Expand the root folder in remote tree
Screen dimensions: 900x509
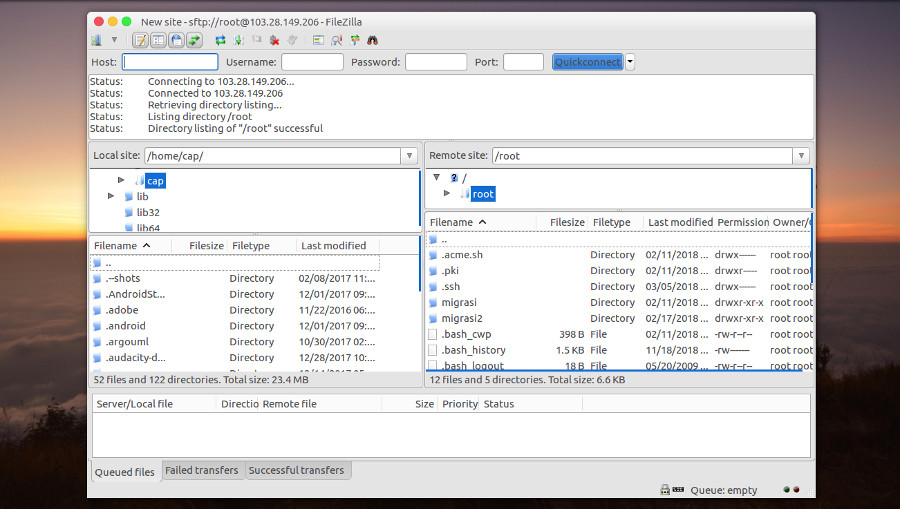(x=447, y=193)
